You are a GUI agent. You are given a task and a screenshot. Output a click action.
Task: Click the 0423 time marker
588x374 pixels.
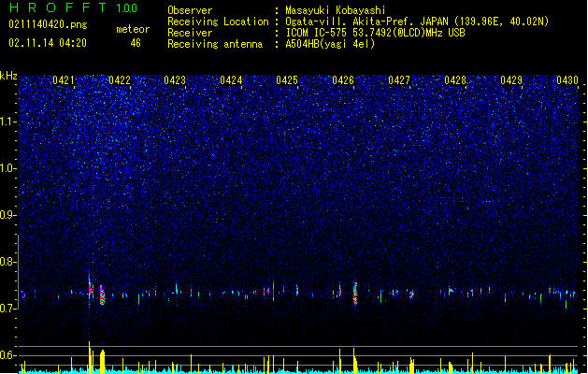pyautogui.click(x=175, y=80)
